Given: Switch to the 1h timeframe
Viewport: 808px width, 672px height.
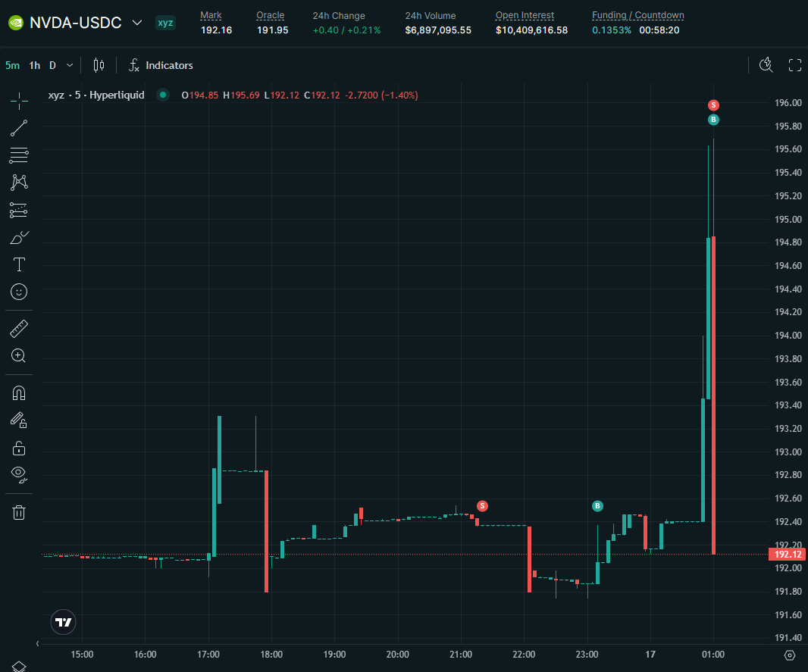Looking at the screenshot, I should (x=35, y=65).
